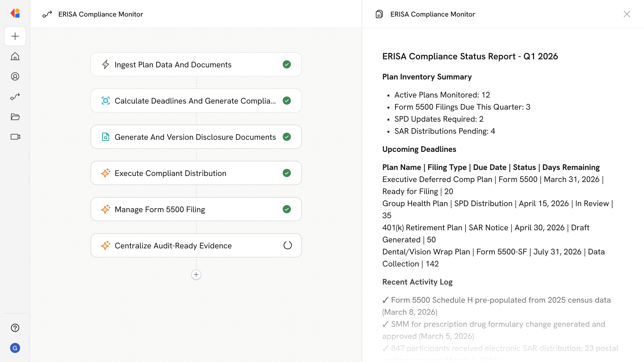This screenshot has width=644, height=362.
Task: Click the app logo in top-left corner
Action: 15,13
